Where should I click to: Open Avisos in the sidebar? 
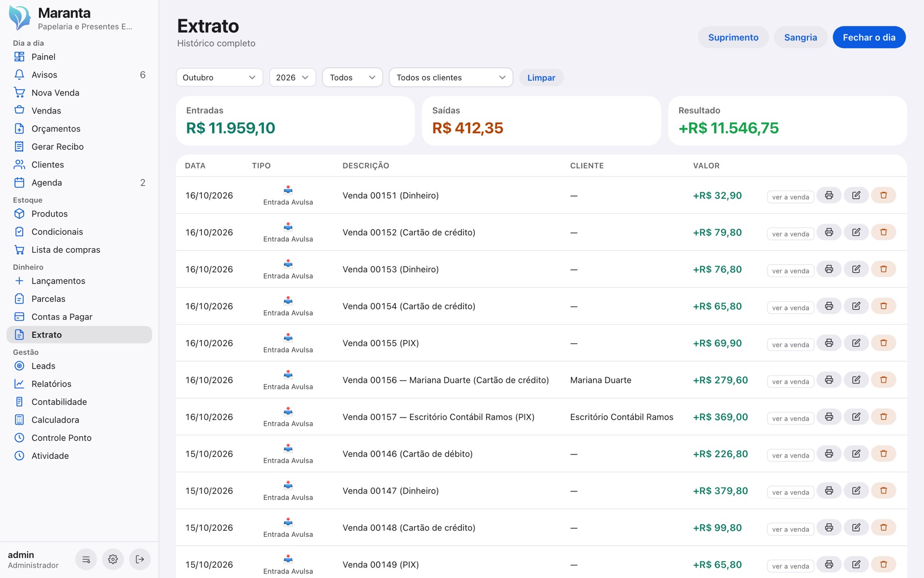click(x=79, y=75)
